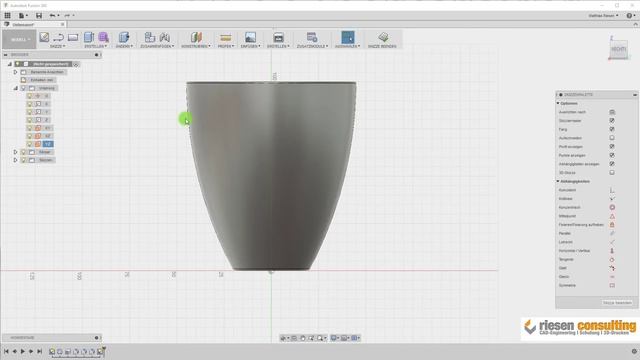Click the purple create form icon
This screenshot has height=360, width=640.
coord(103,37)
